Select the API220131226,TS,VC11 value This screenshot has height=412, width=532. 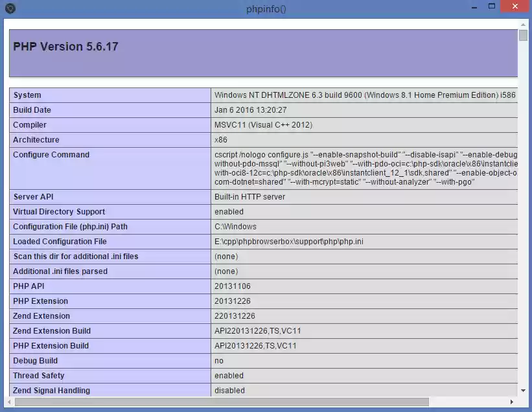tap(257, 331)
